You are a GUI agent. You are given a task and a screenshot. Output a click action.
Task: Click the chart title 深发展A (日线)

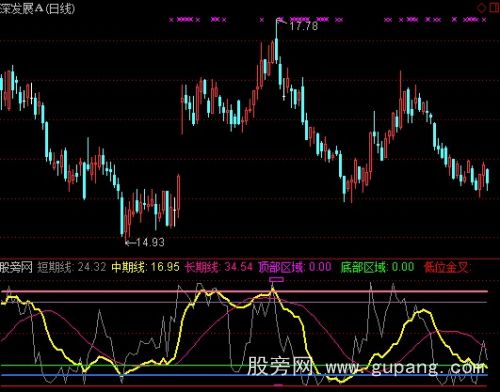tap(38, 8)
